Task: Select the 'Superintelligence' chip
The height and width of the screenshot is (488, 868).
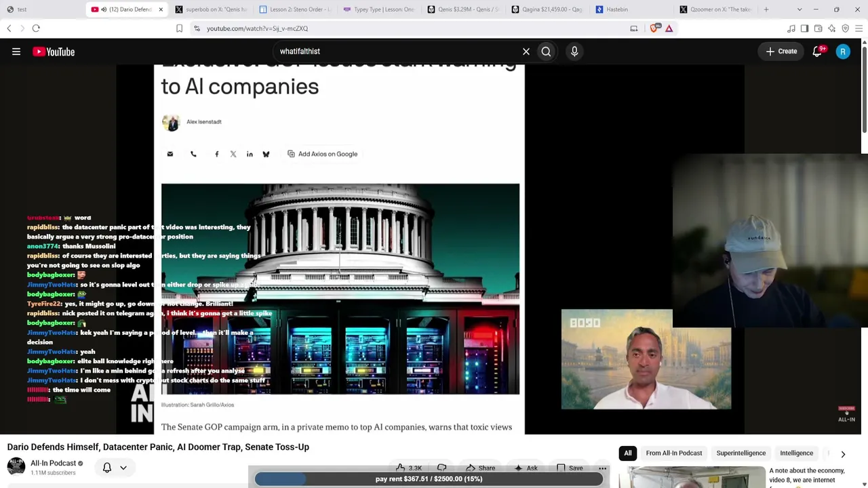Action: (x=741, y=453)
